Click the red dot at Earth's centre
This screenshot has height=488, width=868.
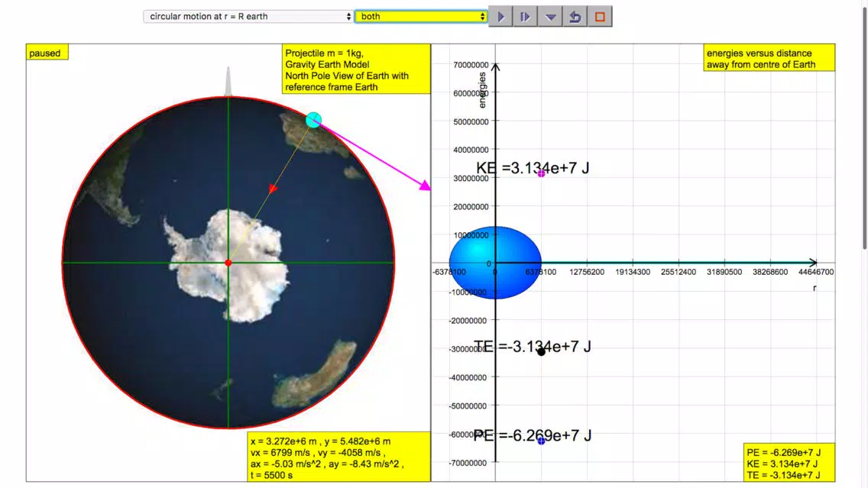pyautogui.click(x=228, y=263)
